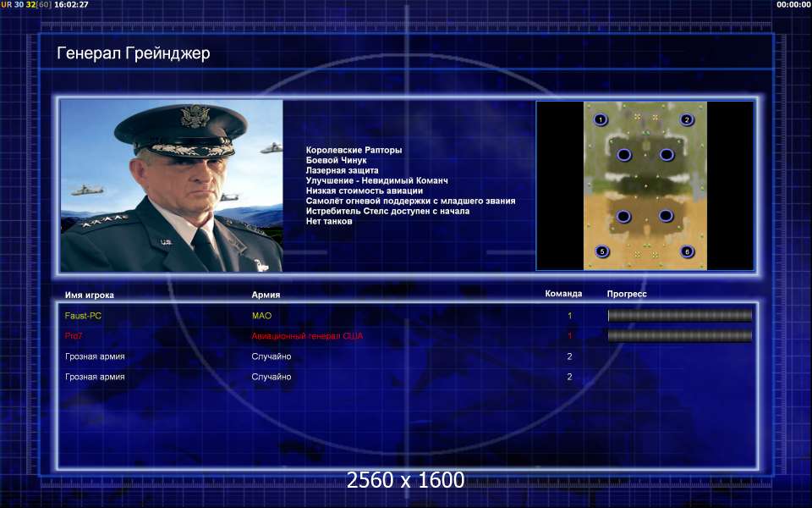The image size is (812, 508).
Task: Click 'Самолёт огневой поддержки с младшего звания'
Action: click(x=410, y=201)
